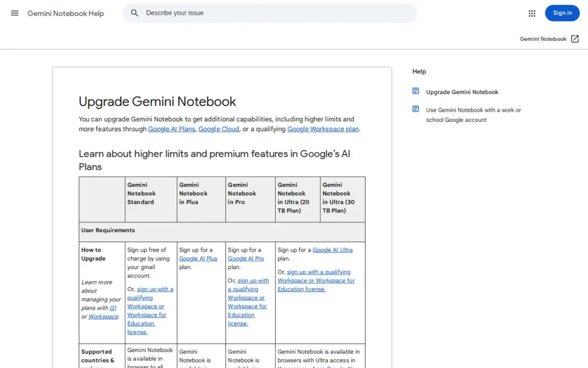The height and width of the screenshot is (368, 588).
Task: Click the article icon next to Upgrade Gemini Notebook
Action: pos(416,91)
